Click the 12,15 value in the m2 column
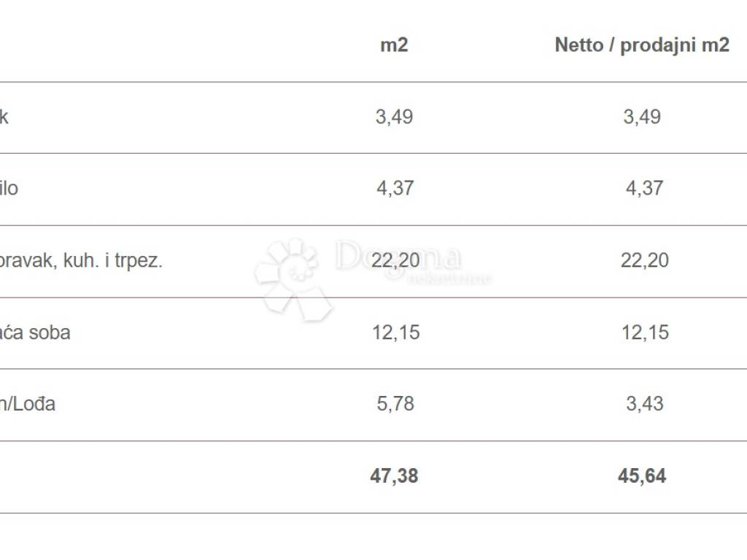This screenshot has width=747, height=560. tap(394, 332)
